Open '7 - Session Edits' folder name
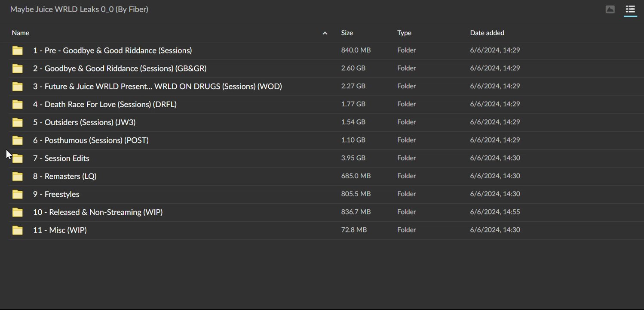644x310 pixels. (x=61, y=158)
